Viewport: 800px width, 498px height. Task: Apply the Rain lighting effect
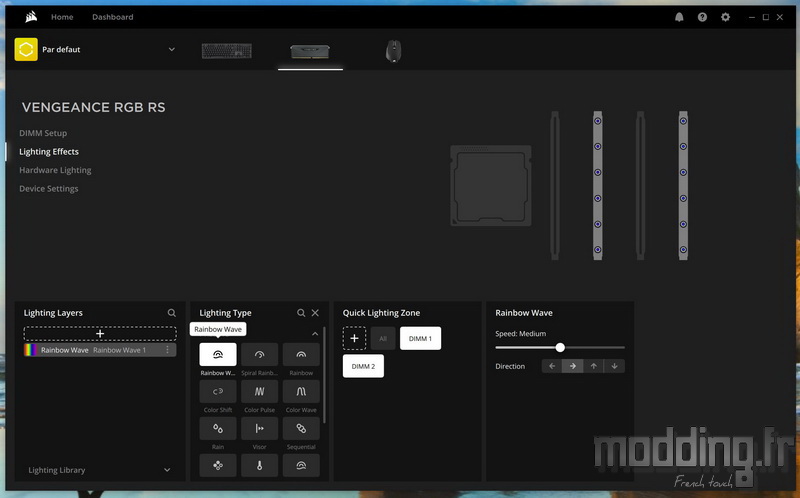(218, 428)
